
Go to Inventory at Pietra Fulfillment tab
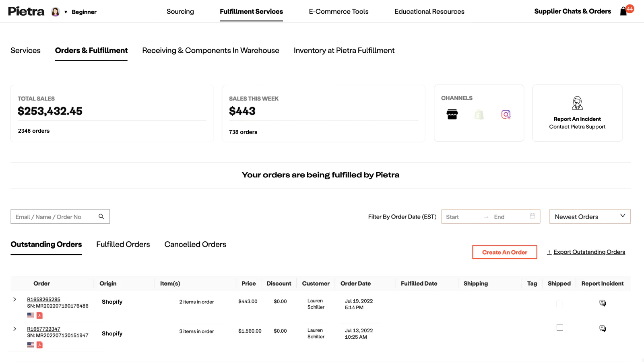pyautogui.click(x=344, y=51)
